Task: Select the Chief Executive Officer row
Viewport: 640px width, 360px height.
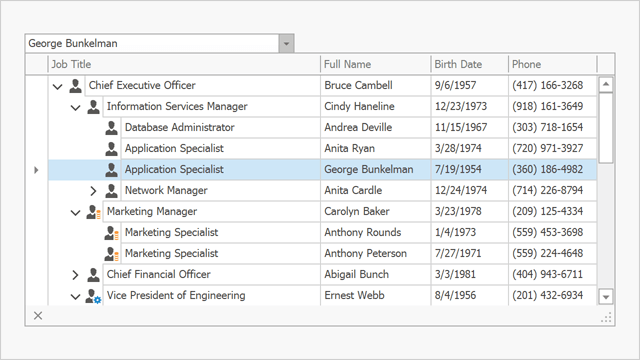Action: click(322, 86)
